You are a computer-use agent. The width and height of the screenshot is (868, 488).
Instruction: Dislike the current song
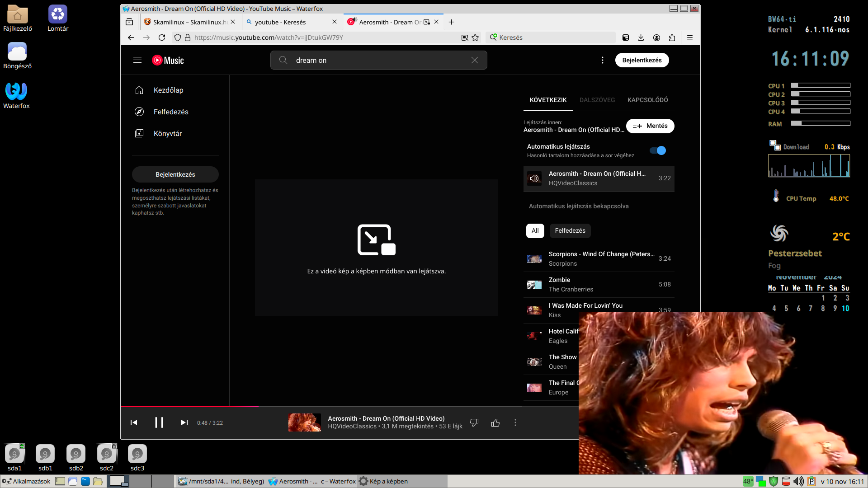point(474,422)
